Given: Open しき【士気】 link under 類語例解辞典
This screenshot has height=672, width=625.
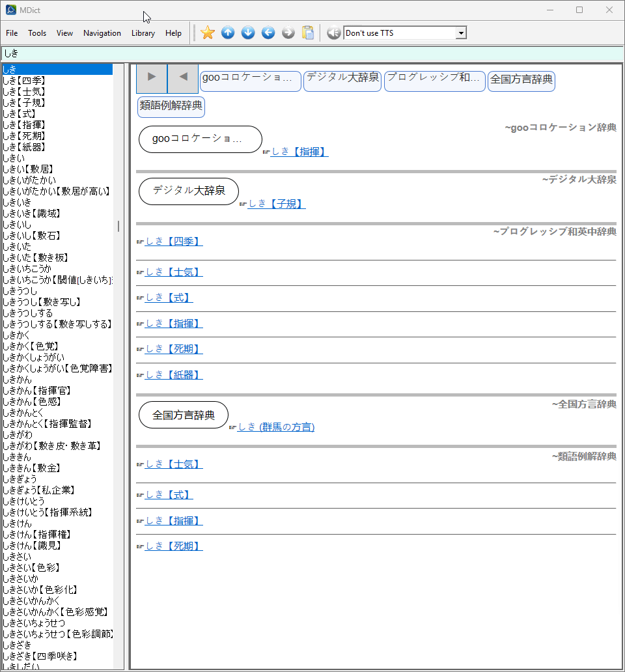Looking at the screenshot, I should tap(173, 464).
